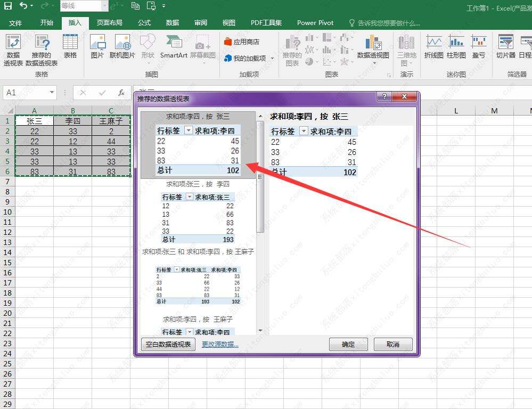Open the PivotTable (数据透视表) tool
The height and width of the screenshot is (409, 532).
[13, 50]
